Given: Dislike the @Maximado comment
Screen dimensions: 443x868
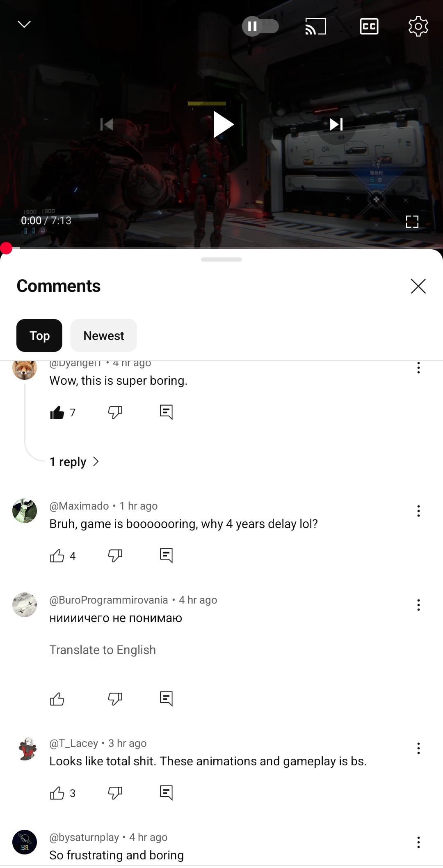Looking at the screenshot, I should (115, 556).
